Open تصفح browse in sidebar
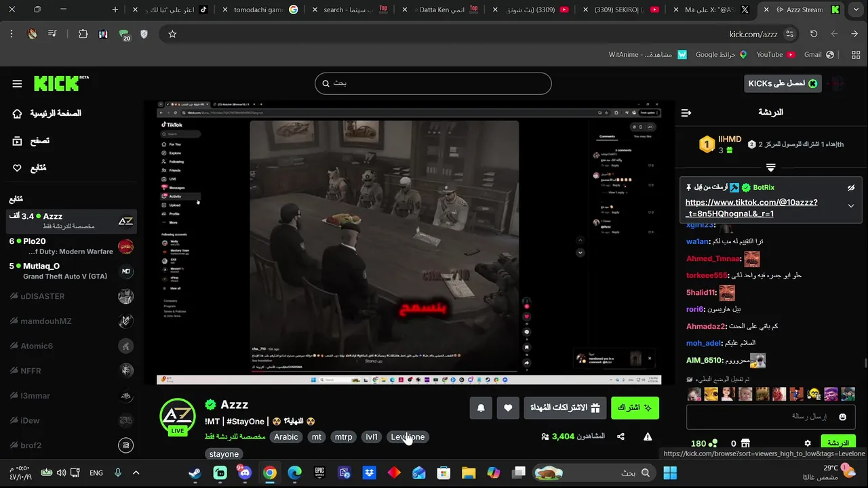Screen dimensions: 868x488 click(31, 140)
